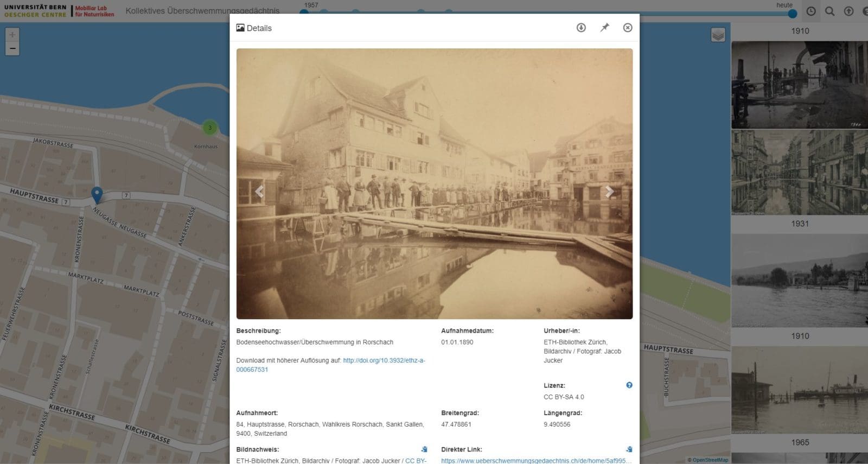Copy the Bildnachweis text
Screen dimensions: 868x464
coord(424,449)
